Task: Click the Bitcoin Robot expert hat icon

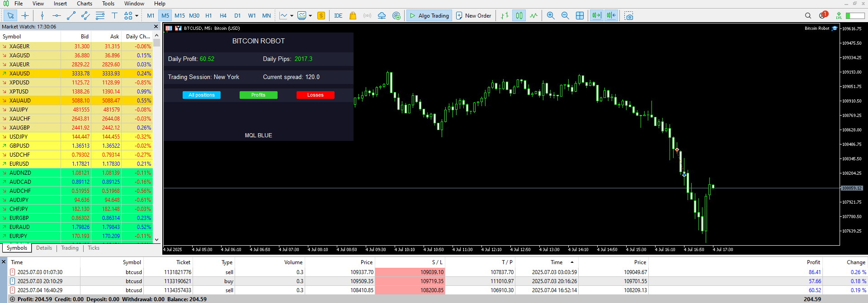Action: click(835, 28)
